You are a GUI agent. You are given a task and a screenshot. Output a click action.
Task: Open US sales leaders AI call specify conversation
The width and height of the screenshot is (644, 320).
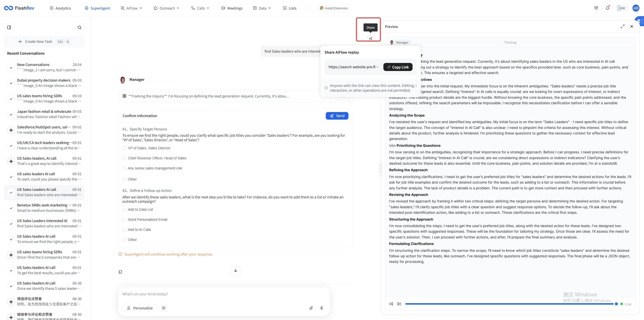point(44,177)
